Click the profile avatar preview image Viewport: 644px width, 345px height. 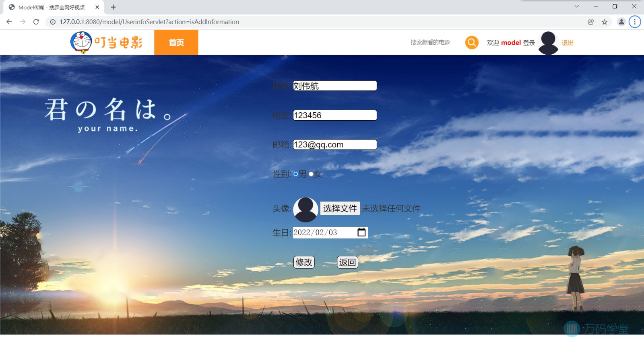(305, 209)
